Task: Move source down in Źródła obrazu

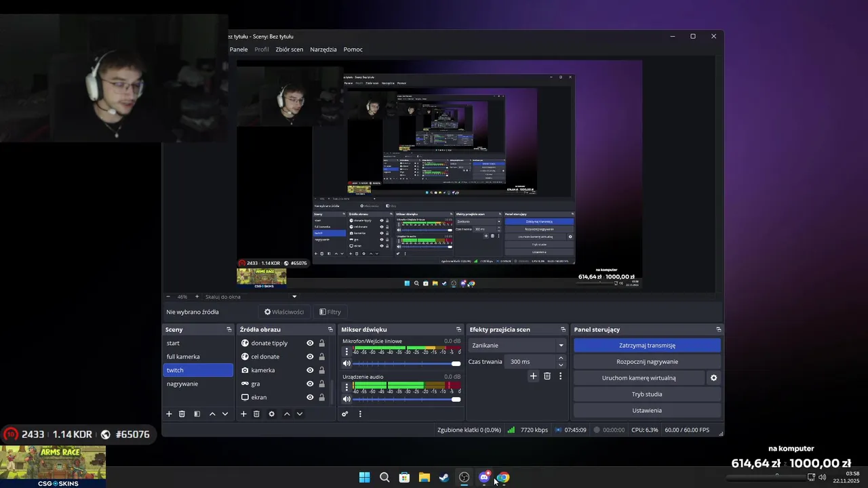Action: tap(300, 414)
